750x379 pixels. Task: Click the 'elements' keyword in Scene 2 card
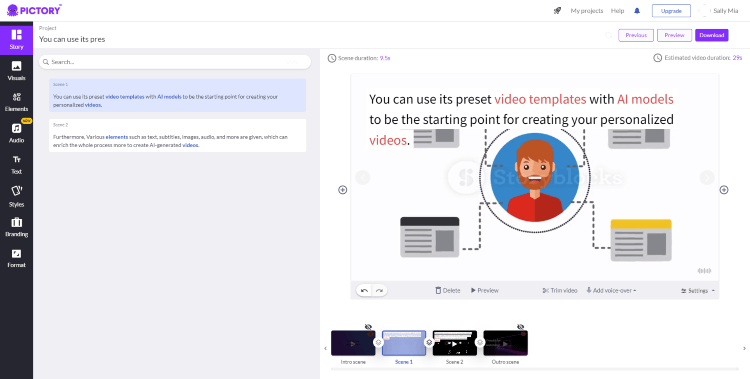(x=117, y=137)
